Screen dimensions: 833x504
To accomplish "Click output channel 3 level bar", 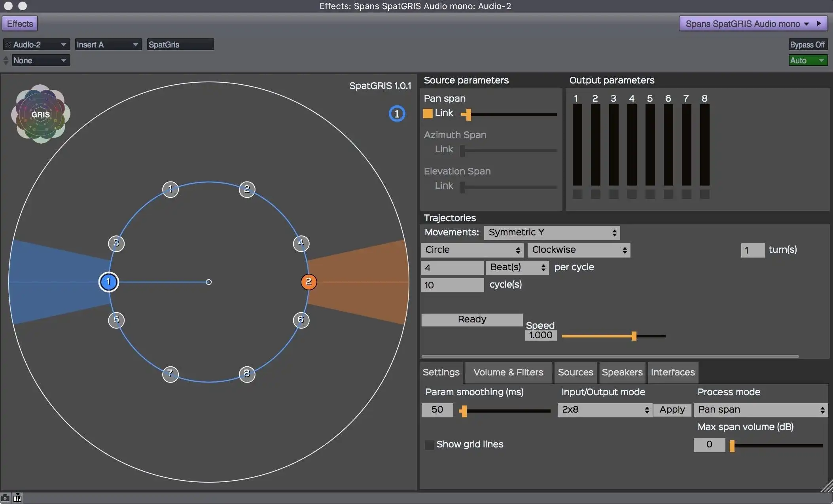I will pos(612,145).
